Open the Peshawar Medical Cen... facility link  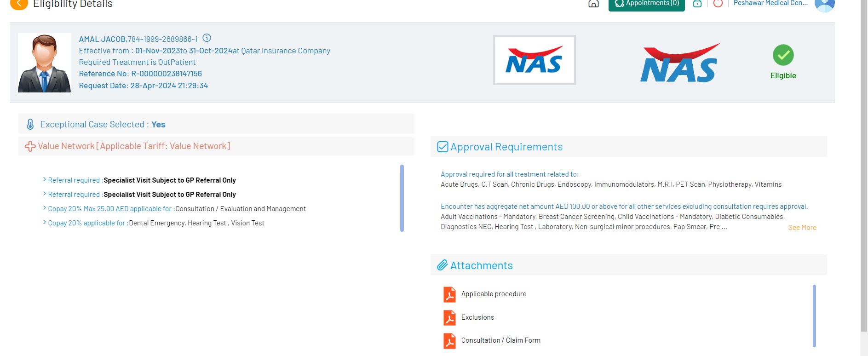pos(770,3)
